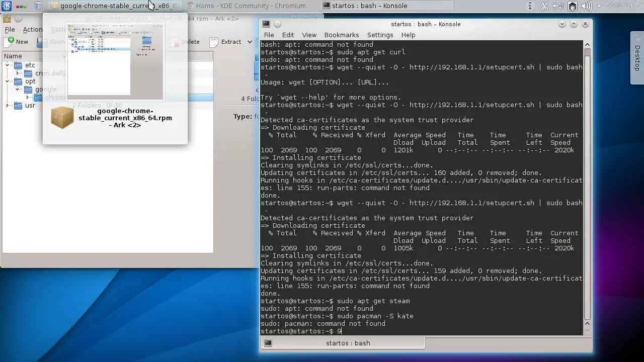Open the KDE Kickoff application launcher
Viewport: 644px width, 362px height.
click(6, 6)
